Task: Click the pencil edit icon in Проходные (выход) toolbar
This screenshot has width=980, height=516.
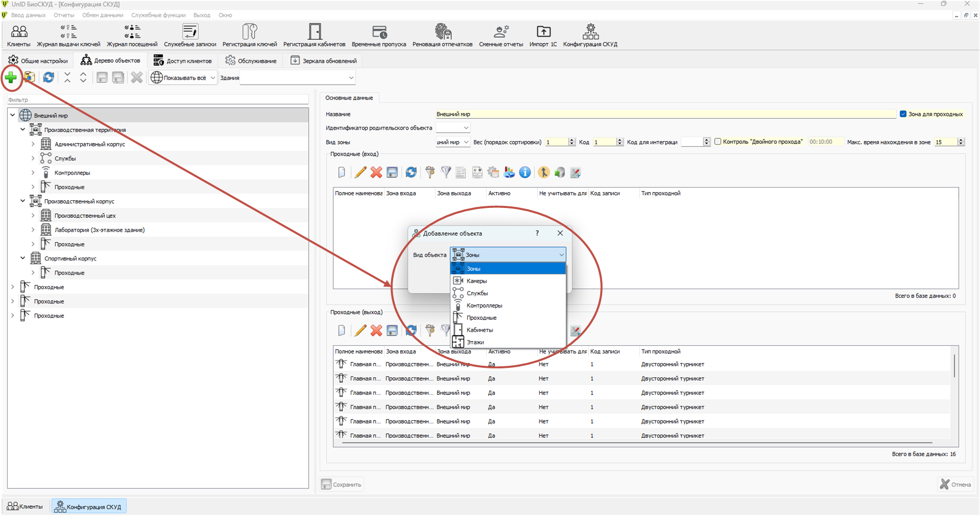Action: pyautogui.click(x=360, y=331)
